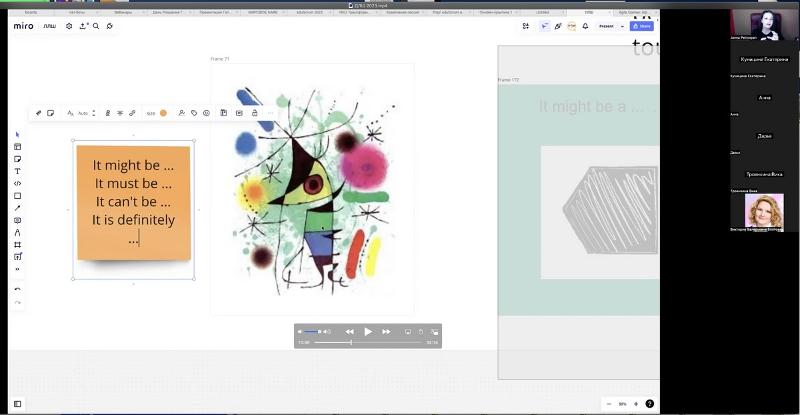This screenshot has width=800, height=415.
Task: Select the Sticky note tool in left toolbar
Action: coord(17,159)
